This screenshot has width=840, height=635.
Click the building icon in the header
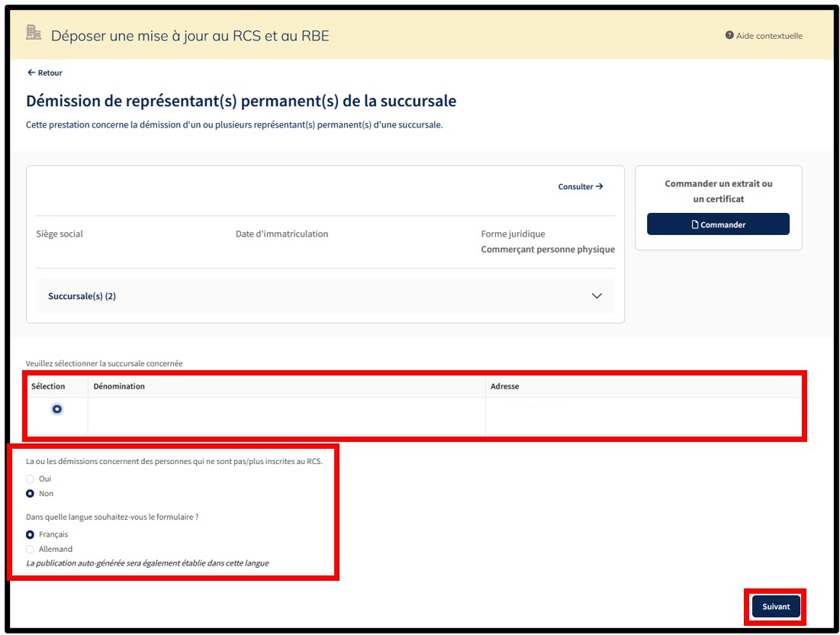click(34, 33)
